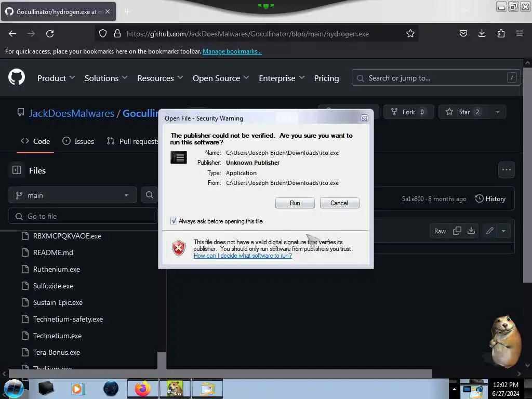This screenshot has height=399, width=532.
Task: Click the files search magnifier button
Action: pos(149,195)
